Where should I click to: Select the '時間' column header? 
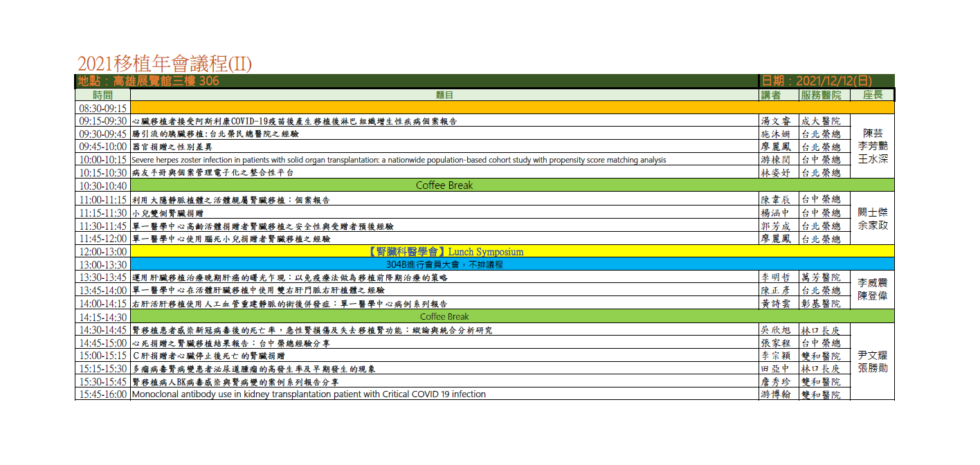point(102,95)
